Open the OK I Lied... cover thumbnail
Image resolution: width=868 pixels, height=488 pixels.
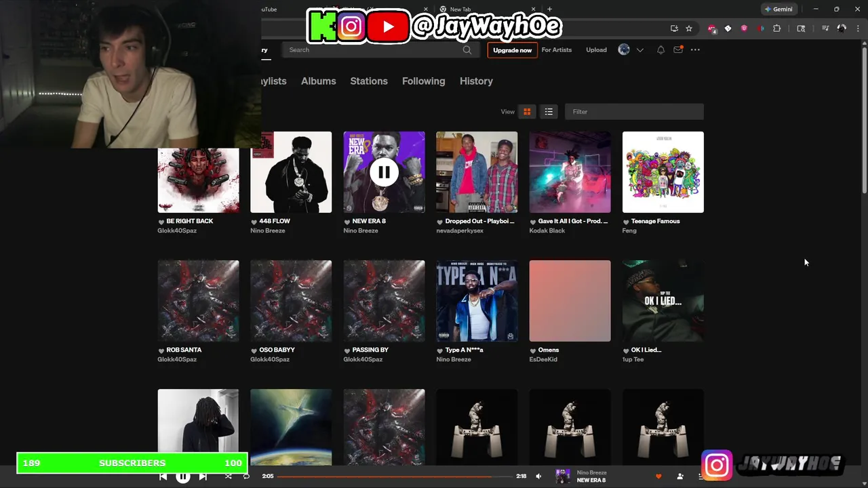point(663,301)
